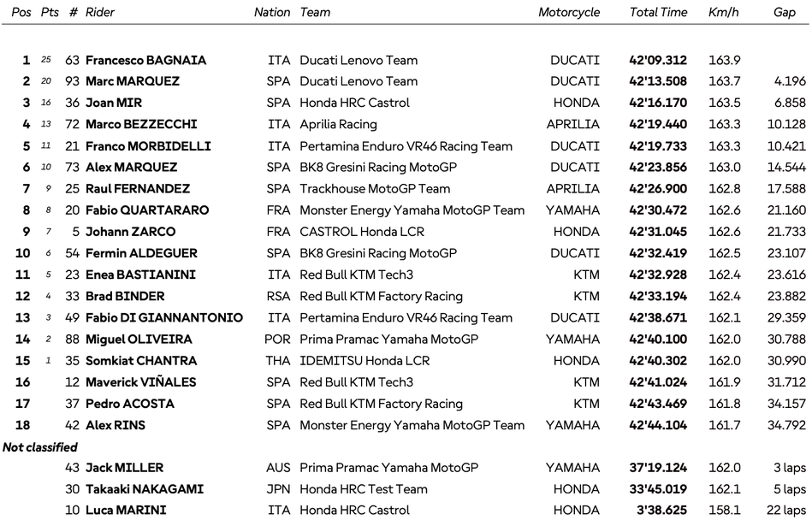Click the Aprilia Racing team name
The image size is (812, 520).
[x=338, y=125]
